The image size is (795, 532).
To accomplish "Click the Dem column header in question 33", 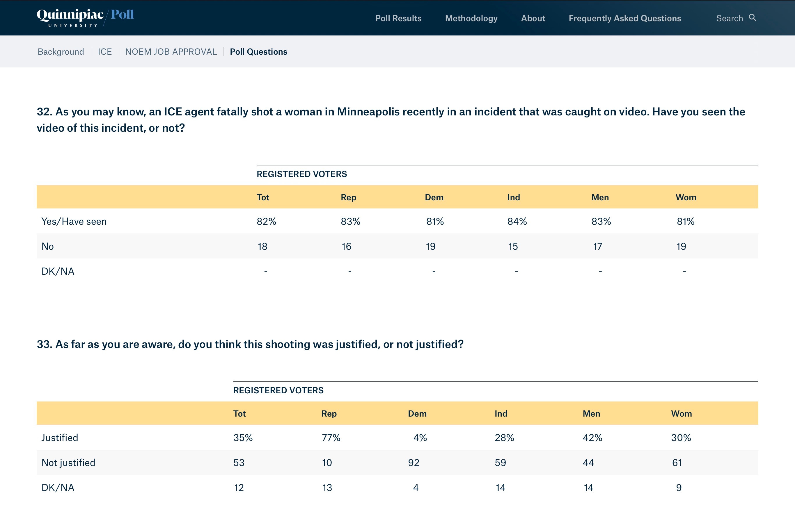I will point(417,414).
